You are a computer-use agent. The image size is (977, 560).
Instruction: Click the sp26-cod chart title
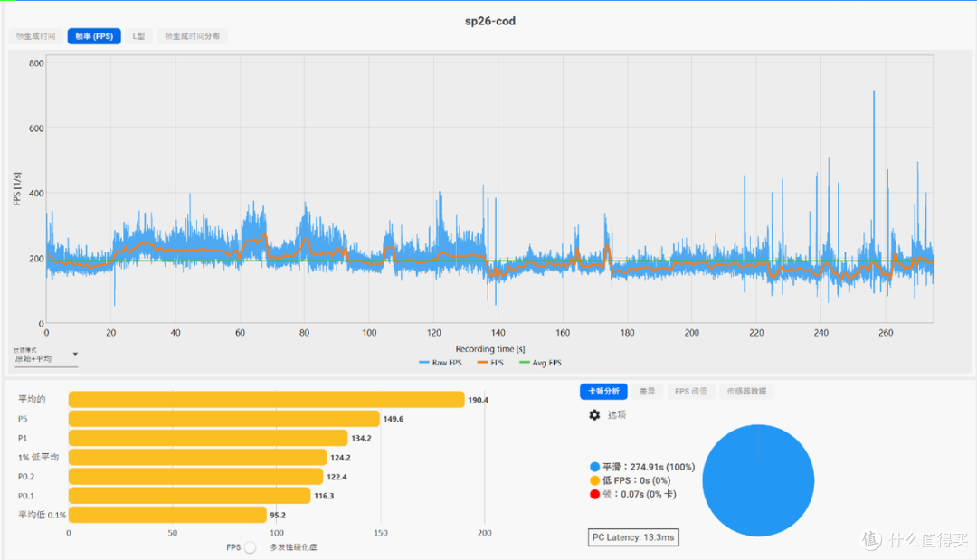489,21
